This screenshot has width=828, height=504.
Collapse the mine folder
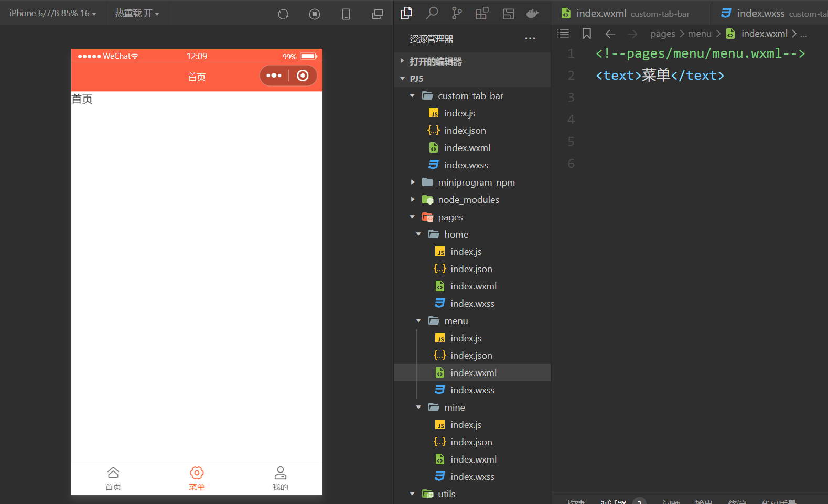(472, 408)
